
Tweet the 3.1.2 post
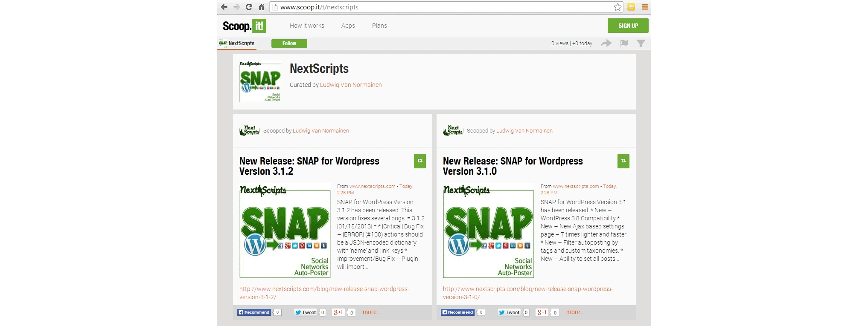point(306,312)
